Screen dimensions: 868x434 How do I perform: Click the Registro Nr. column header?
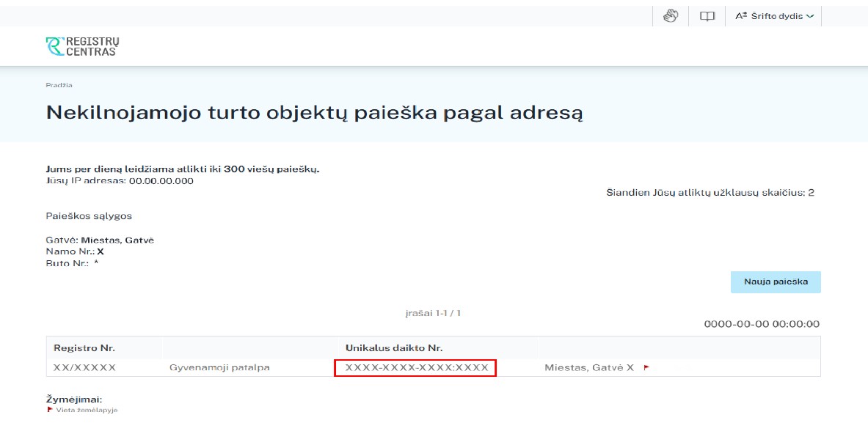(84, 347)
